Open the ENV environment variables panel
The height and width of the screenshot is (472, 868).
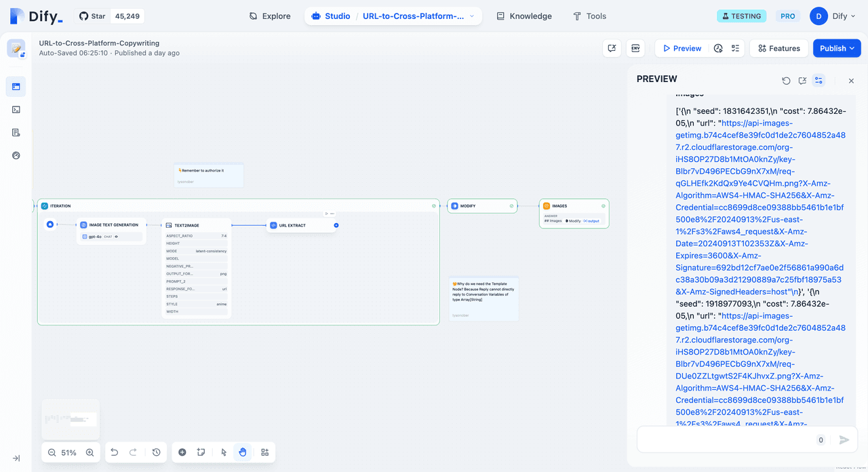tap(635, 48)
